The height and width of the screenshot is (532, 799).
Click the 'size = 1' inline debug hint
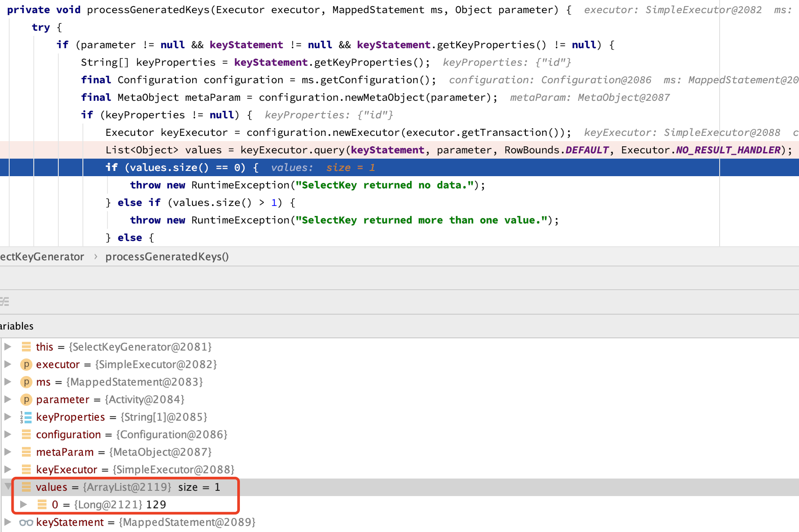pos(351,167)
